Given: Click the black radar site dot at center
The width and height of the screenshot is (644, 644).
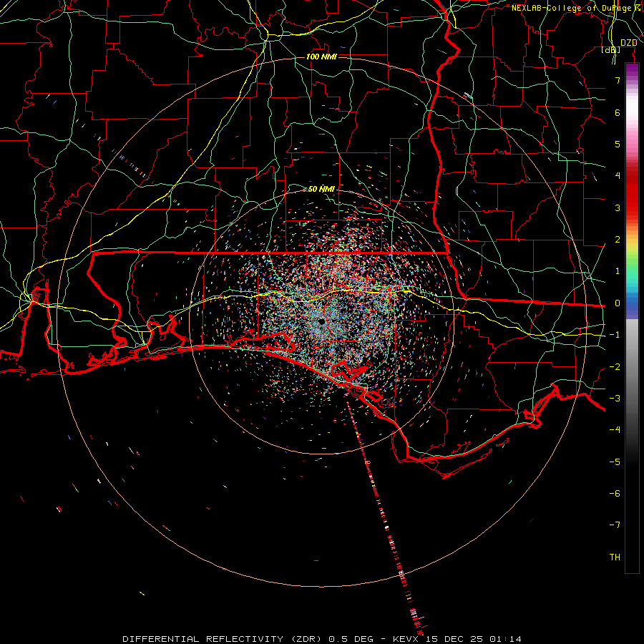Looking at the screenshot, I should [321, 321].
